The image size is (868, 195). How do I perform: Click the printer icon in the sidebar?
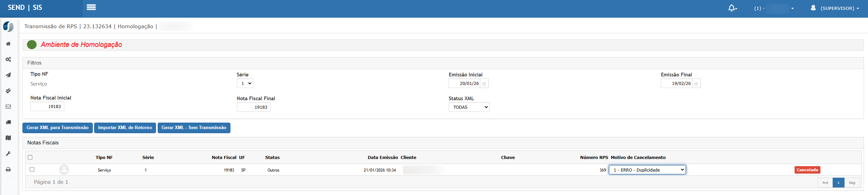(8, 170)
